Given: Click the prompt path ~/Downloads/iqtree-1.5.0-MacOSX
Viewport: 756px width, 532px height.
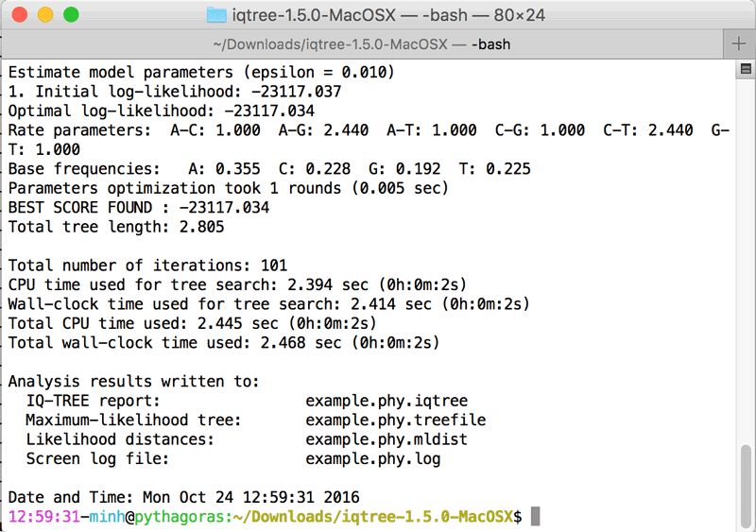Looking at the screenshot, I should [372, 517].
